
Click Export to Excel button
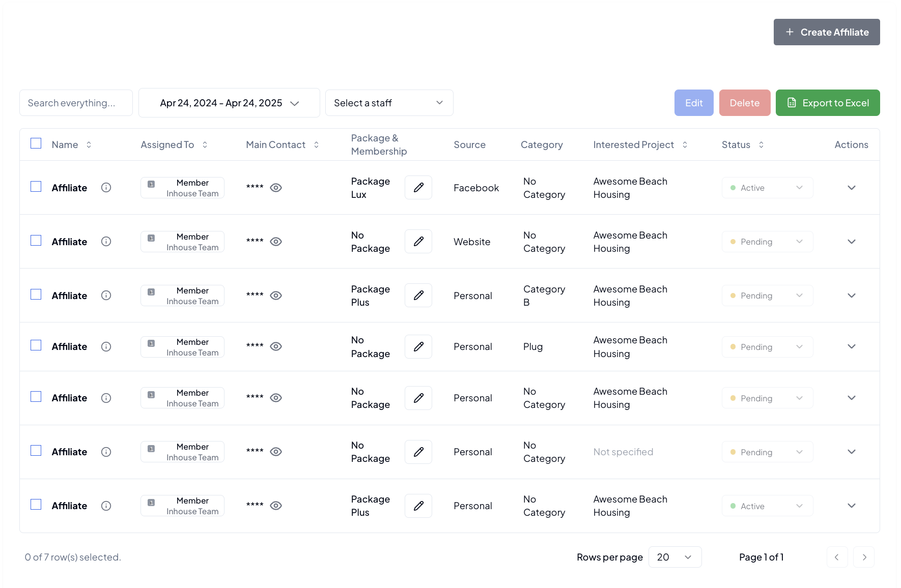click(x=827, y=103)
